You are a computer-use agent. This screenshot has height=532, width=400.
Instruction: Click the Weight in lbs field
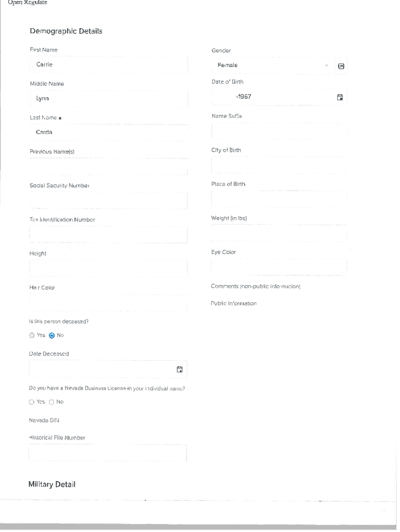(279, 232)
